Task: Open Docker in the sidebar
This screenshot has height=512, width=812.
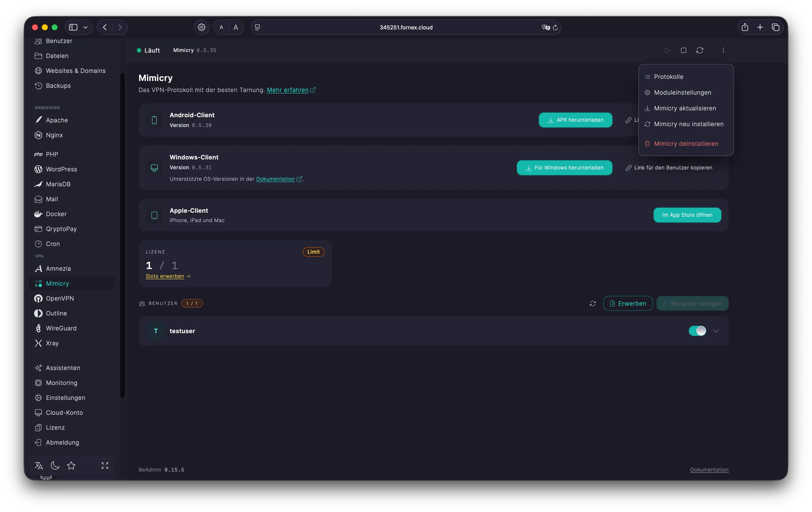Action: 50,214
